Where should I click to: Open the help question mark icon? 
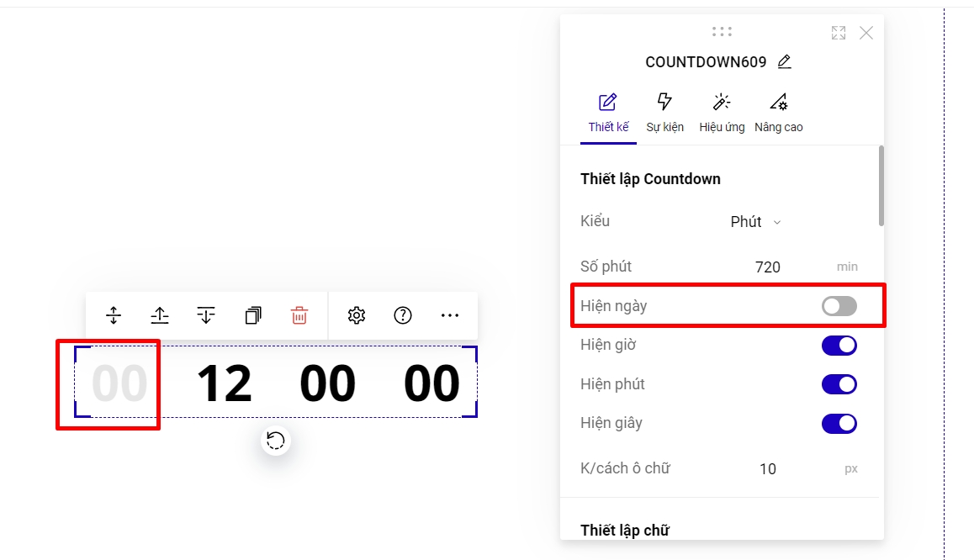(403, 315)
